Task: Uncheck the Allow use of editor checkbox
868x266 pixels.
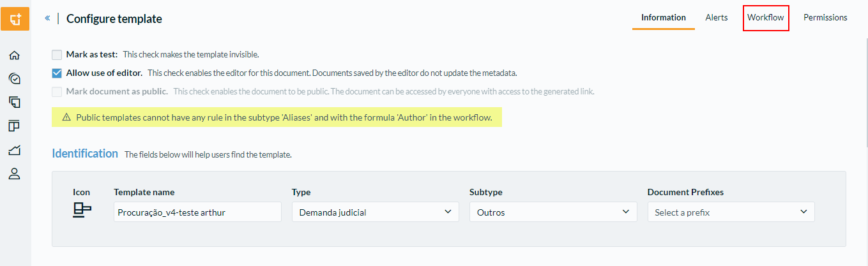Action: (x=57, y=73)
